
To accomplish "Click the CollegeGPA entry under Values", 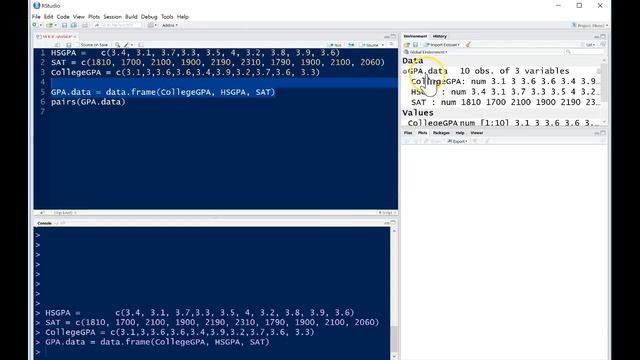I will coord(504,122).
